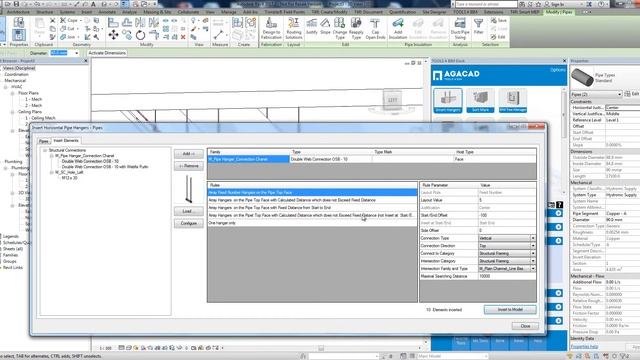Open the Filter selection tool
The image size is (640, 360).
(478, 27)
